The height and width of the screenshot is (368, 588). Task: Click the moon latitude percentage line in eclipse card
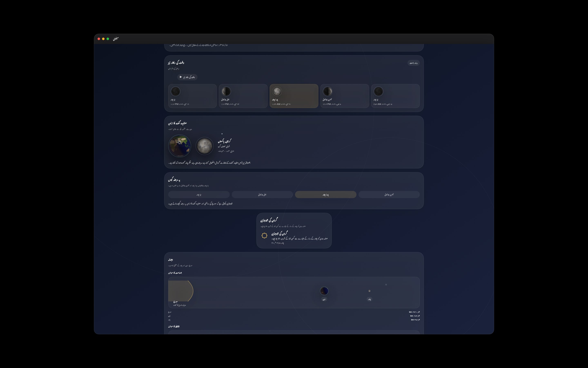[x=278, y=243]
